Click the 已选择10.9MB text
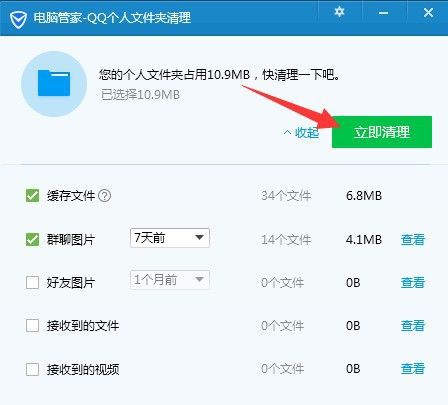Screen dimensions: 448x405 (140, 95)
